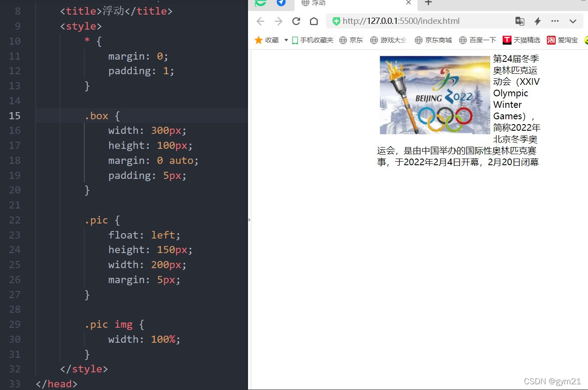Screen dimensions: 588x390
Task: Click the <title>浮动</title> line
Action: 116,11
